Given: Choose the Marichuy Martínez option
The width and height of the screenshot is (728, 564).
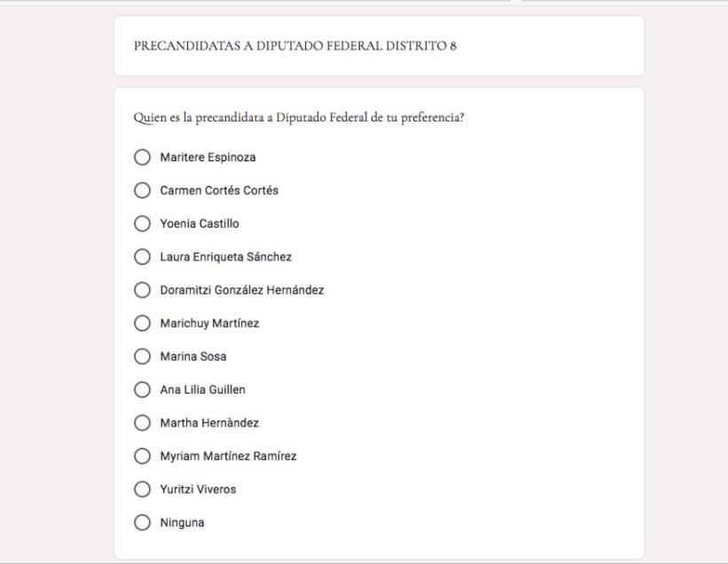Looking at the screenshot, I should 142,323.
